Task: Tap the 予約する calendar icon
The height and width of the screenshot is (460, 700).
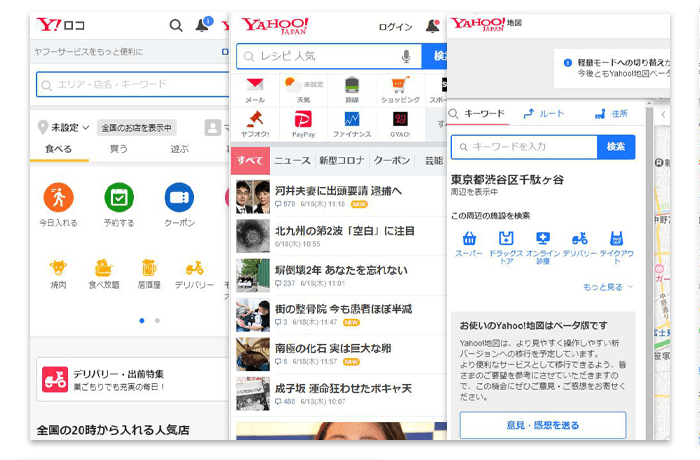Action: tap(119, 197)
